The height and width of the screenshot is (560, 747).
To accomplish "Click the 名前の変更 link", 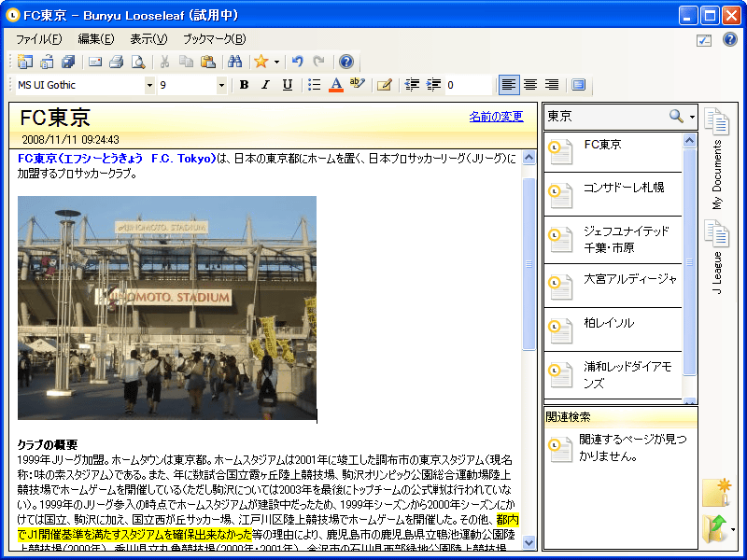I will (x=497, y=116).
